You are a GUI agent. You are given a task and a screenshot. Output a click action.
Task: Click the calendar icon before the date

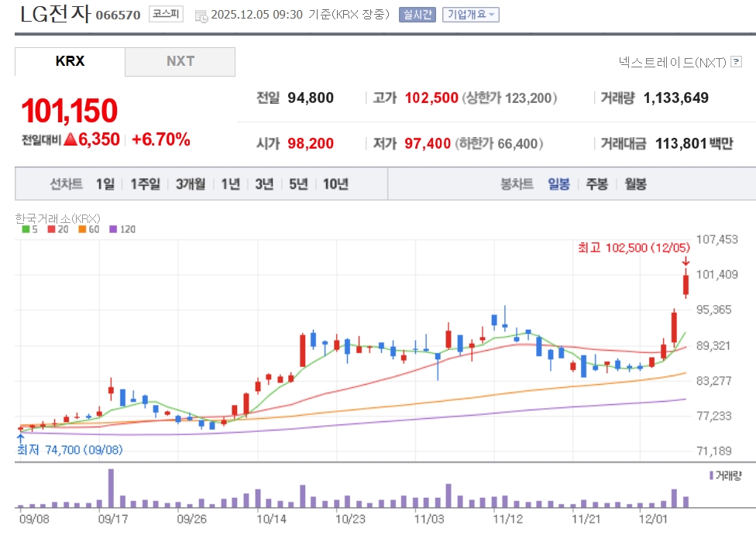tap(201, 16)
